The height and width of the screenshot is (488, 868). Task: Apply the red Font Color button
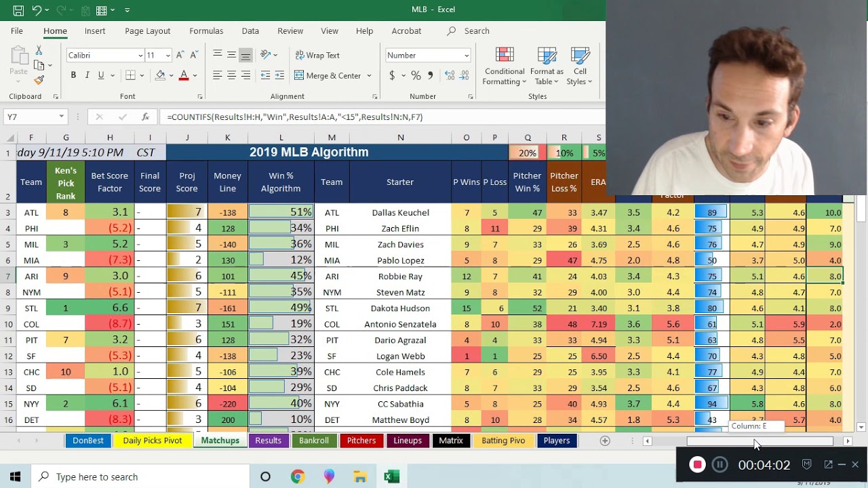[x=184, y=75]
